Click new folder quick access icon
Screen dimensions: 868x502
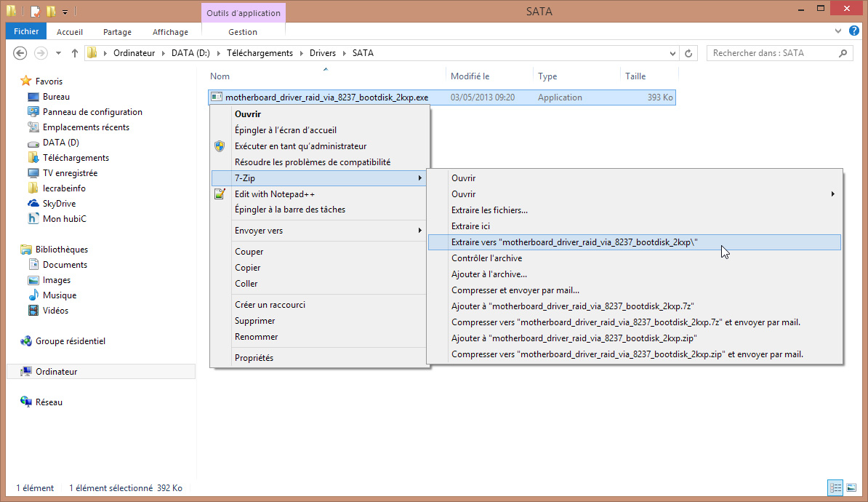pyautogui.click(x=51, y=11)
